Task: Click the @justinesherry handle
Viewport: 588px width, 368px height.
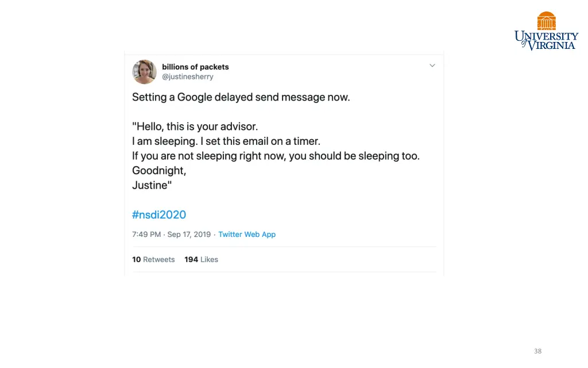Action: click(188, 76)
